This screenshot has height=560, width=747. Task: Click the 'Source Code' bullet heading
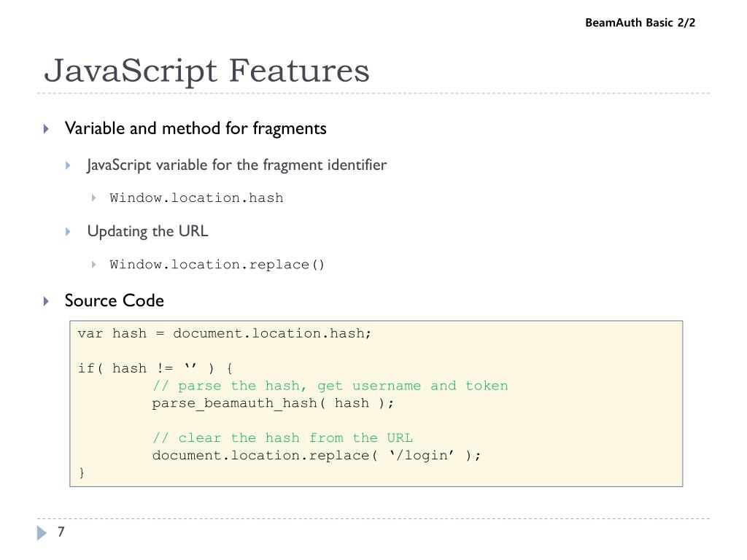click(x=115, y=300)
